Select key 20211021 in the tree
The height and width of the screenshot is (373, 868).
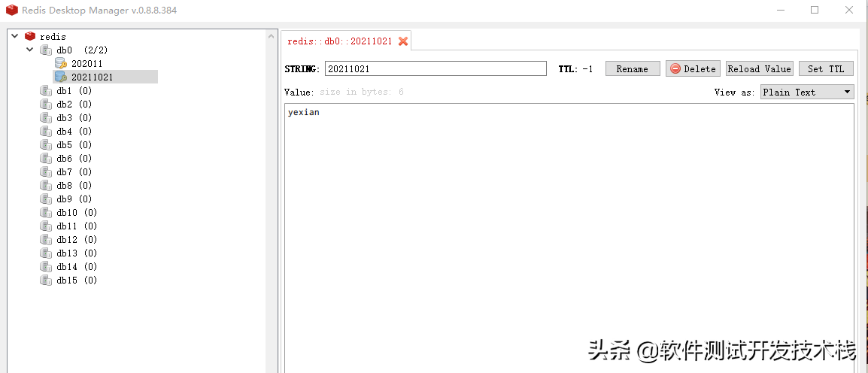tap(92, 77)
